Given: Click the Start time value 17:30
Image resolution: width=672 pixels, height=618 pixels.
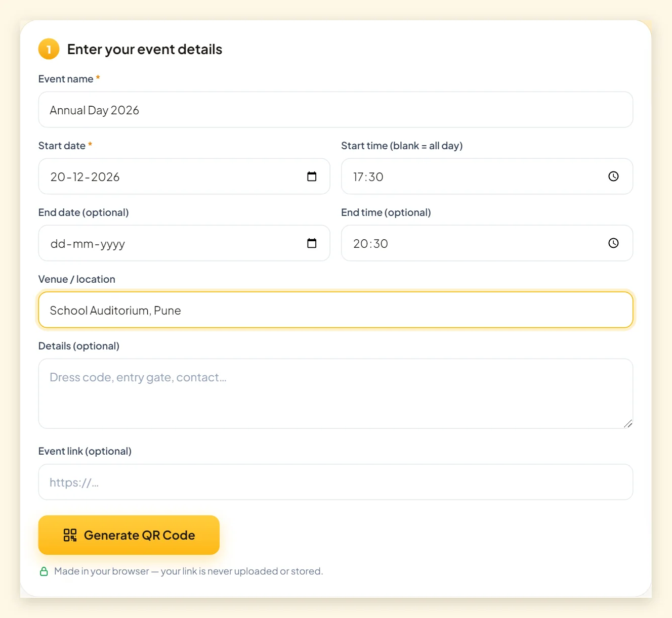Looking at the screenshot, I should (368, 177).
